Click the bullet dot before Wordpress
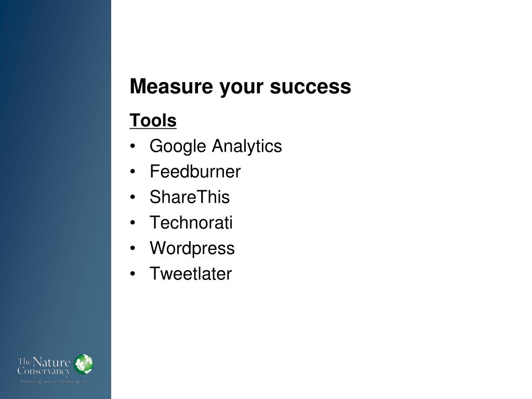532x399 pixels. (x=132, y=248)
